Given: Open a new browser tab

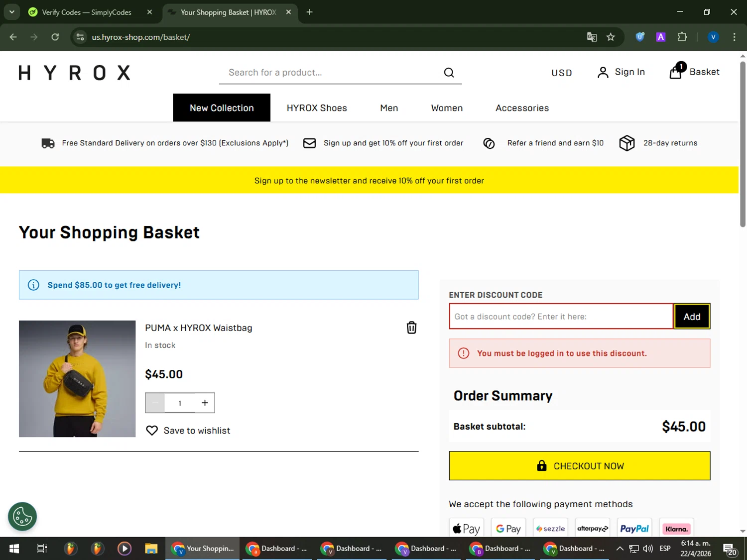Looking at the screenshot, I should coord(309,12).
